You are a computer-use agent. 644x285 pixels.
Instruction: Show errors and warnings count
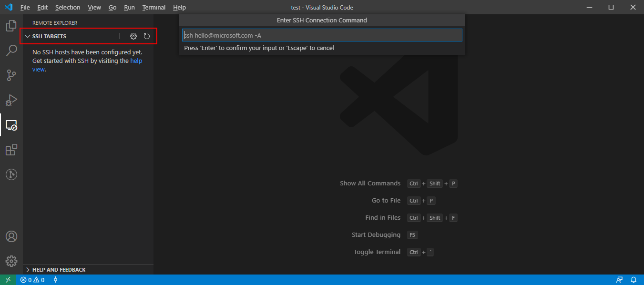tap(32, 280)
